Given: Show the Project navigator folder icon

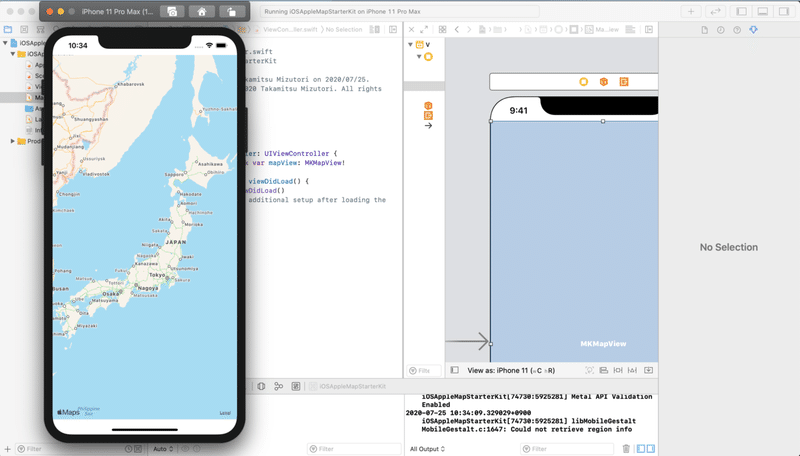Looking at the screenshot, I should click(8, 30).
